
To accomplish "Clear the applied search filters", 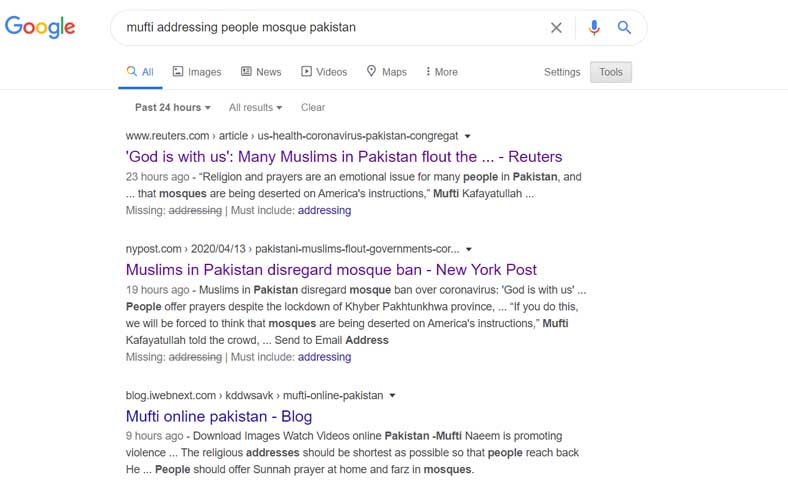I will click(x=313, y=108).
